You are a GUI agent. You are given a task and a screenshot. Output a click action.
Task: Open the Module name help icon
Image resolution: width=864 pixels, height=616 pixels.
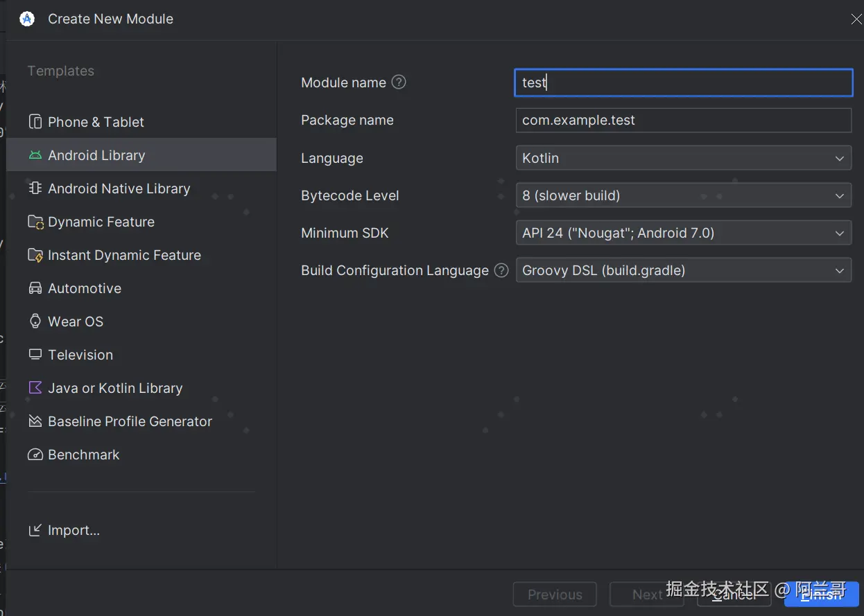point(399,82)
